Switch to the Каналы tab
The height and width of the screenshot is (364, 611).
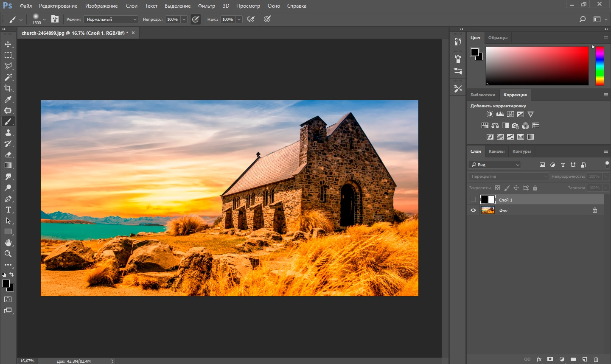pyautogui.click(x=496, y=151)
